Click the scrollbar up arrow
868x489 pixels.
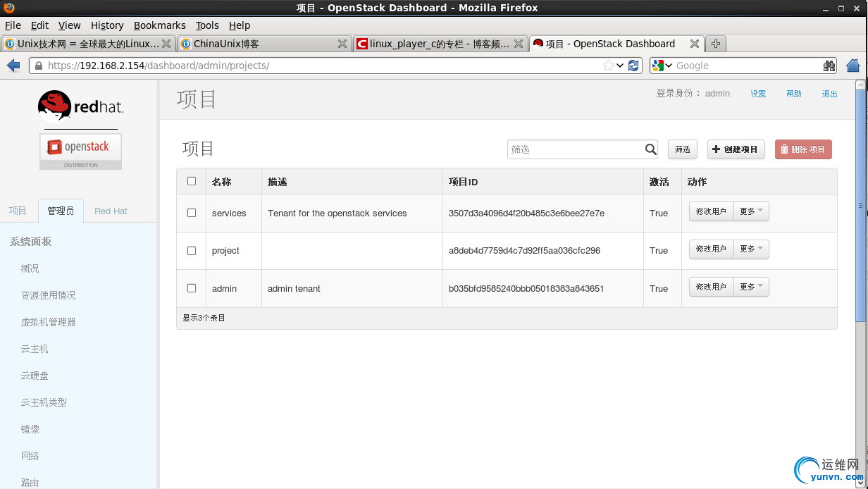(x=860, y=85)
